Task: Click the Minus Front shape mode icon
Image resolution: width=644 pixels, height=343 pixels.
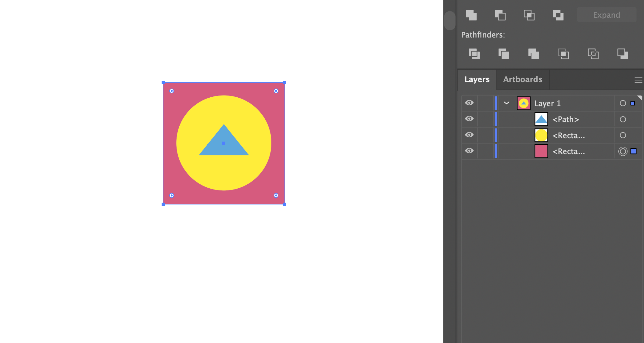Action: pyautogui.click(x=500, y=15)
